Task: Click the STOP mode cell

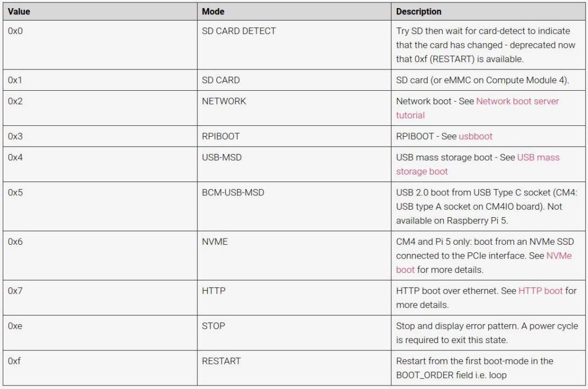Action: (x=294, y=333)
